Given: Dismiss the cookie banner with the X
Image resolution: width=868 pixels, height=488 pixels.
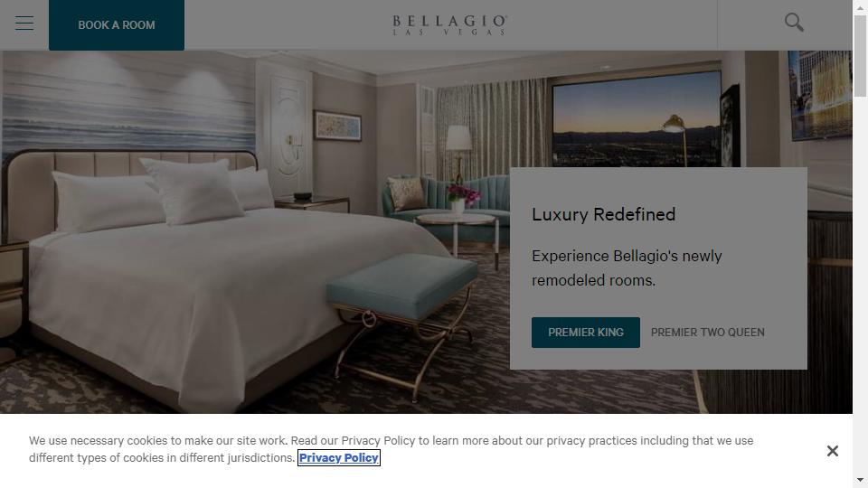Looking at the screenshot, I should [832, 451].
